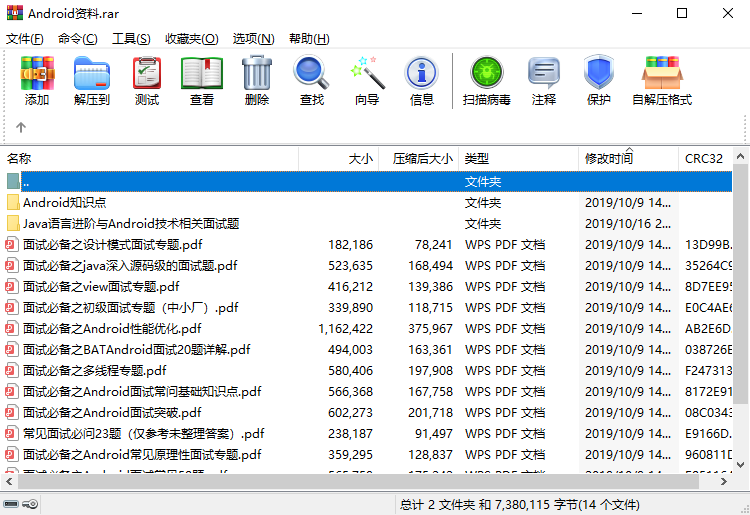Select 面试必备之Android面试常问基础知识点.pdf
The width and height of the screenshot is (750, 515).
coord(142,392)
